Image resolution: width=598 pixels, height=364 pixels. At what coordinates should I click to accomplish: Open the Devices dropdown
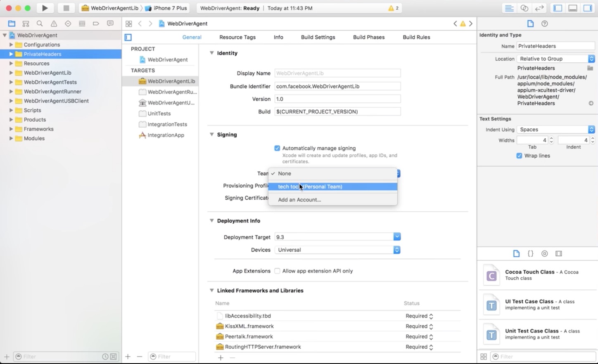point(338,250)
